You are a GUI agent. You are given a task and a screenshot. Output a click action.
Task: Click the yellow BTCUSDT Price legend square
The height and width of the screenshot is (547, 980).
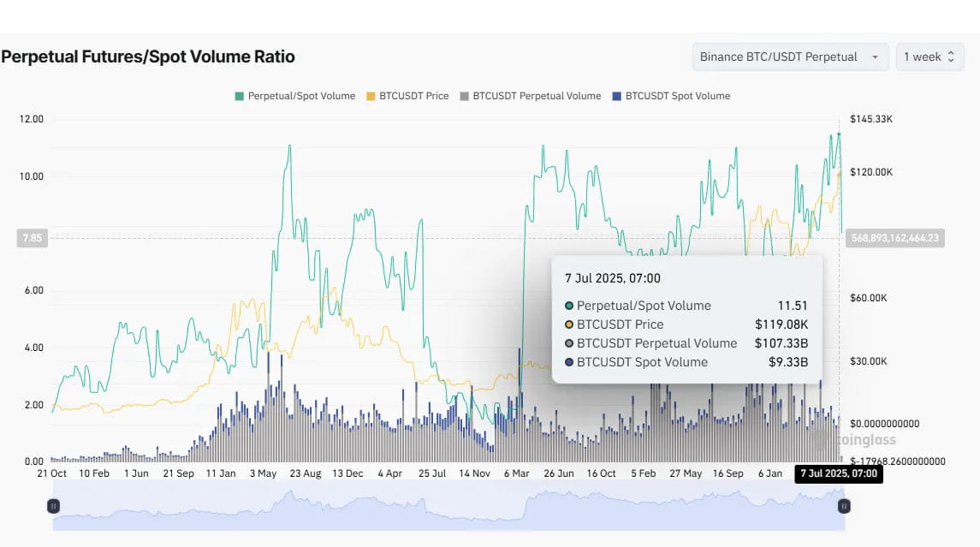point(371,96)
